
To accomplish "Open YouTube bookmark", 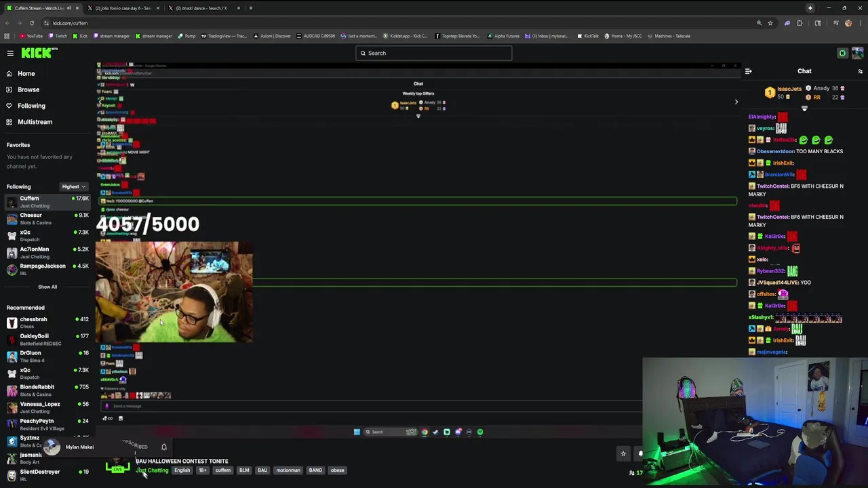I will (31, 36).
